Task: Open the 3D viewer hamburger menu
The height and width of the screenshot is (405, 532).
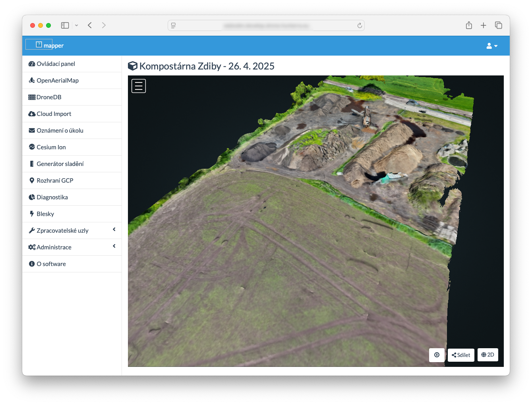Action: (x=139, y=86)
